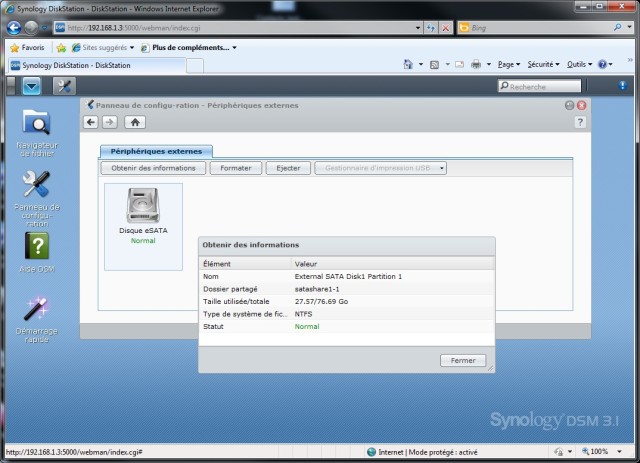640x463 pixels.
Task: Go back in the control panel window
Action: pos(91,122)
